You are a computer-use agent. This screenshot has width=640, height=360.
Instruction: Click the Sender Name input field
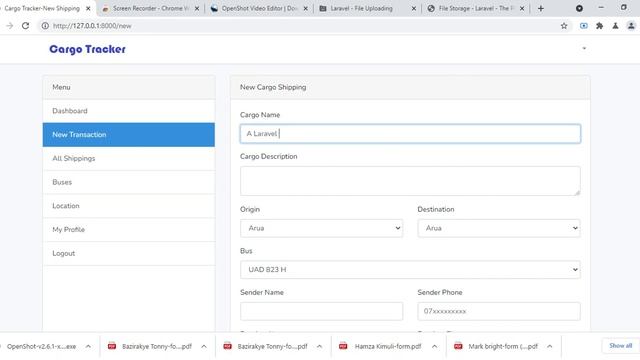click(x=322, y=311)
